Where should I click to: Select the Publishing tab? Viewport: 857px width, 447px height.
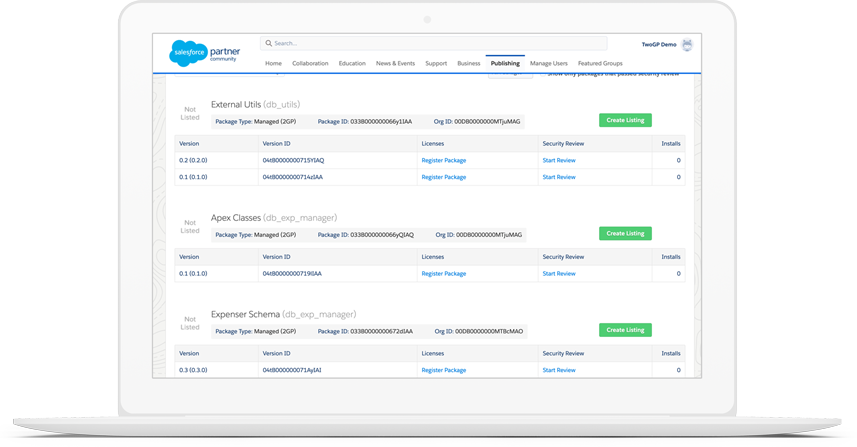click(505, 63)
